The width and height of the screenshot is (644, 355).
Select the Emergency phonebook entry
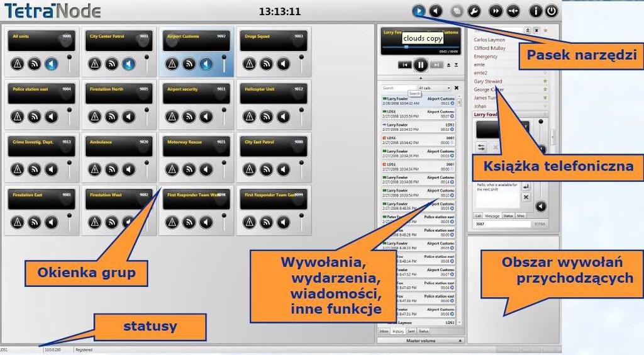tap(486, 57)
